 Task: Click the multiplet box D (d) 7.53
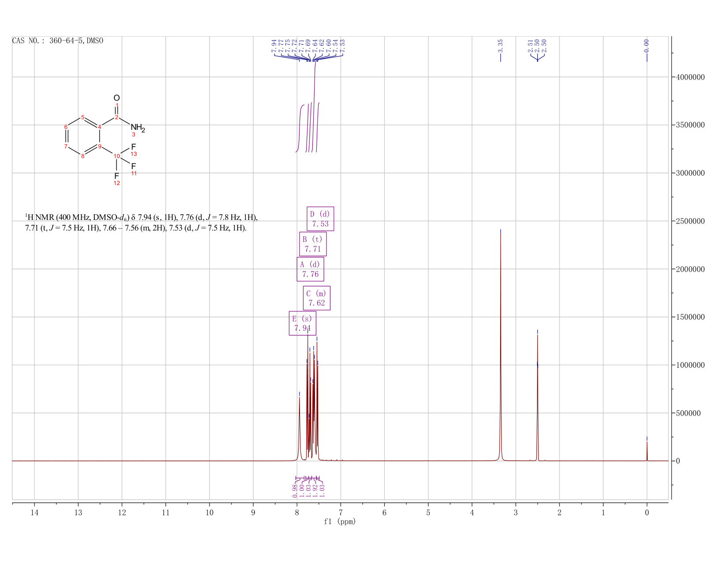point(320,219)
